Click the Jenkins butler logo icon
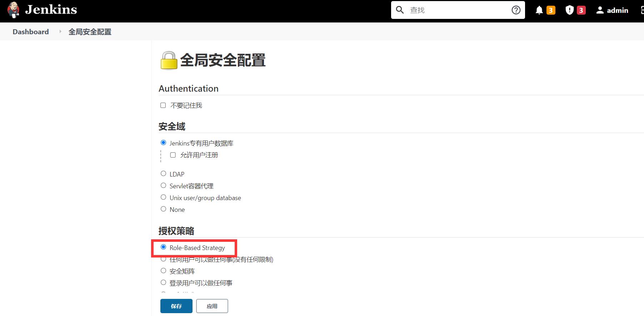 tap(13, 10)
